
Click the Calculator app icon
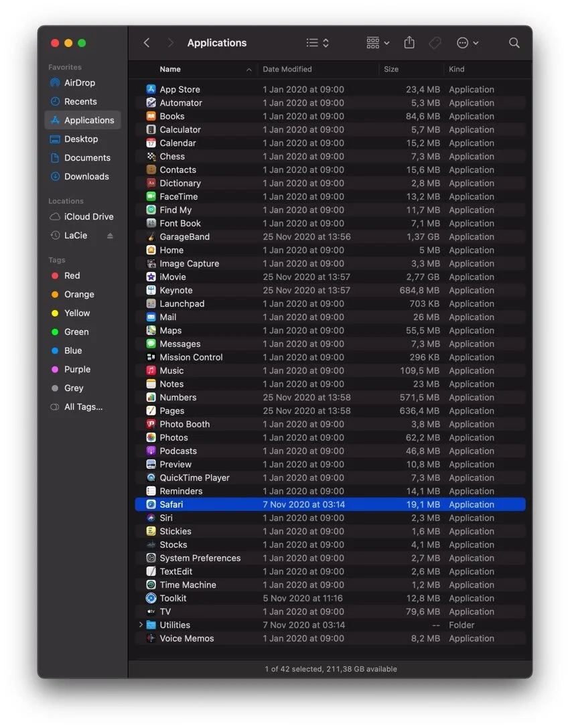[151, 129]
